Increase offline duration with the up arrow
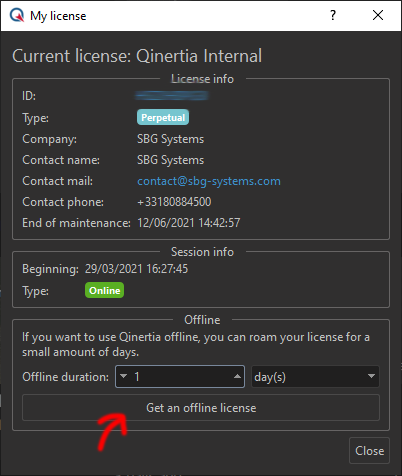The image size is (402, 476). (x=237, y=376)
